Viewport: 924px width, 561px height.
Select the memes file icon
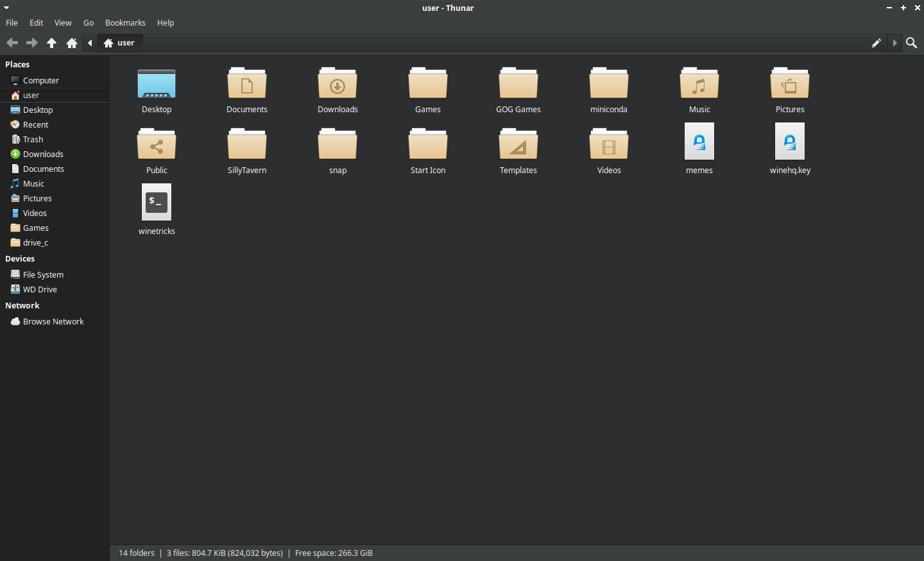(699, 142)
